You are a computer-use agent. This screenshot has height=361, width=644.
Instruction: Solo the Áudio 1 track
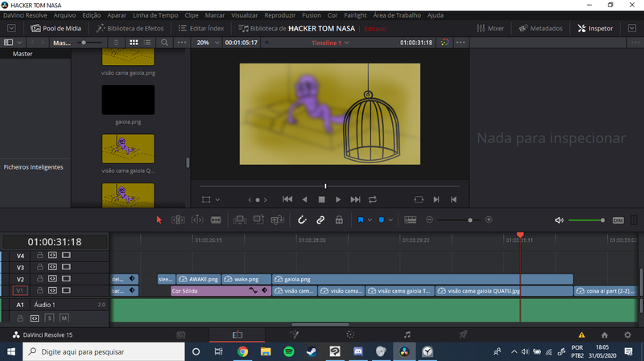pos(49,318)
